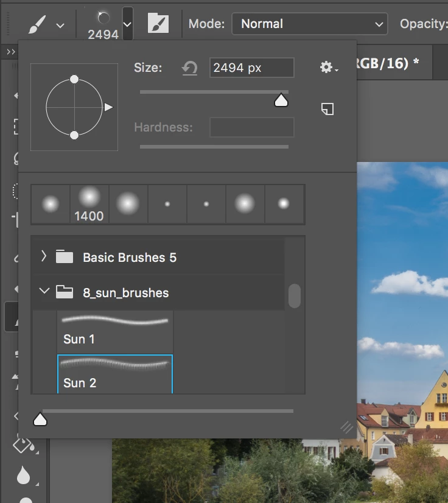Click the document tab ending RGB/16
Screen dimensions: 448x503
tap(394, 63)
